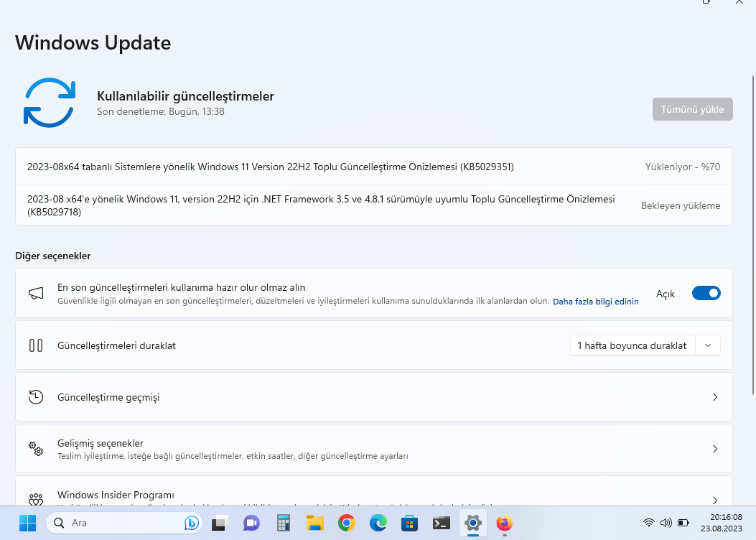This screenshot has width=756, height=540.
Task: Click the Settings gear taskbar icon
Action: [473, 523]
